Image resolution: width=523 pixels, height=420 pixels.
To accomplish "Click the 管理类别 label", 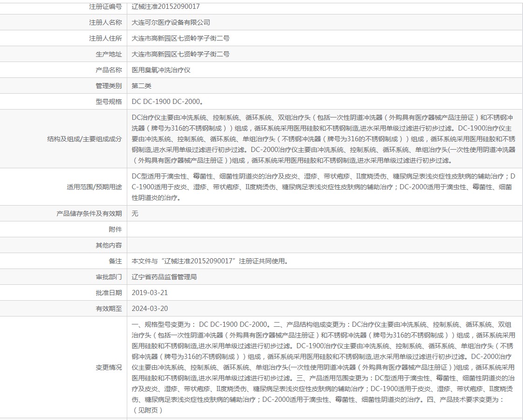I will click(109, 86).
